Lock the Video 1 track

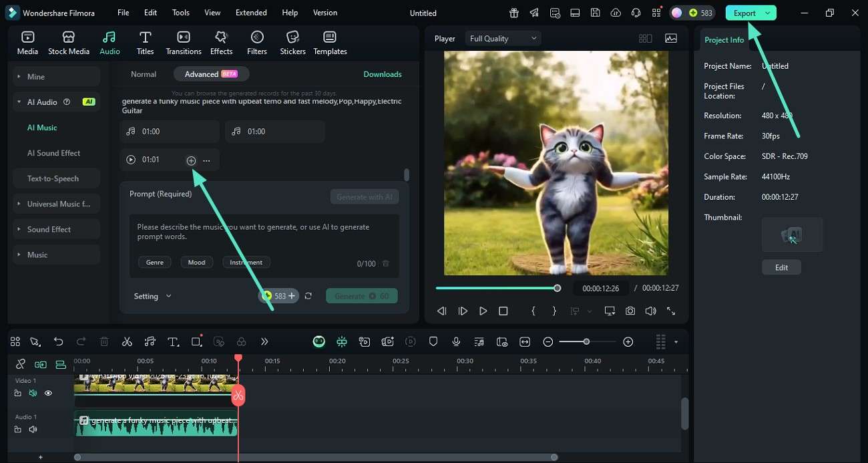[18, 393]
